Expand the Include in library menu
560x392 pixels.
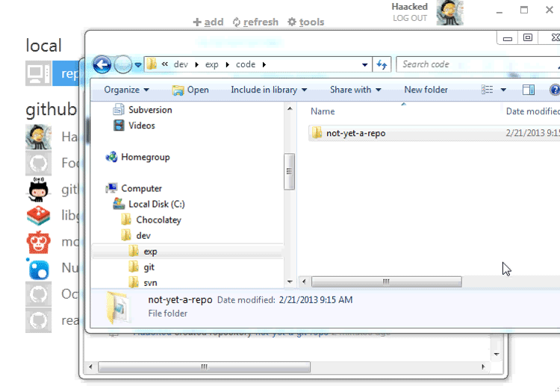pos(269,90)
